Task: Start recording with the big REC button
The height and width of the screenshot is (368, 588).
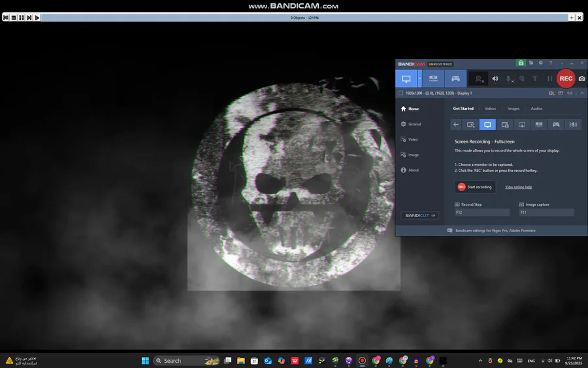Action: 566,78
